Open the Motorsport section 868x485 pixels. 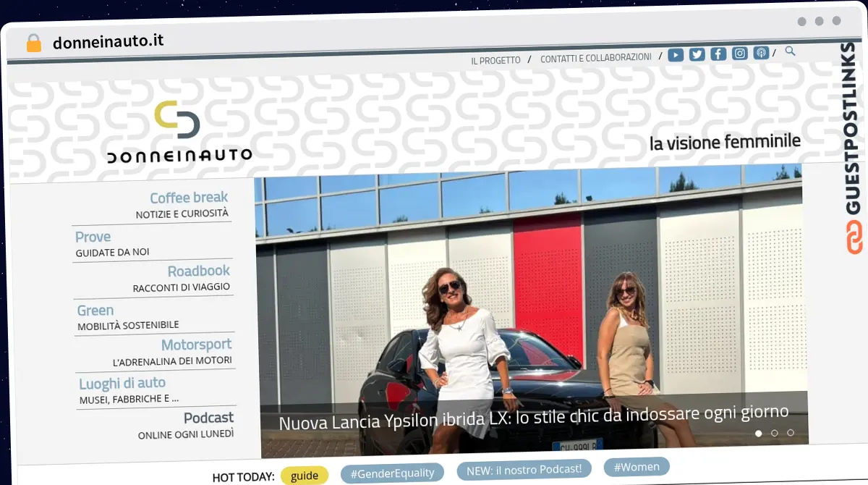click(197, 345)
